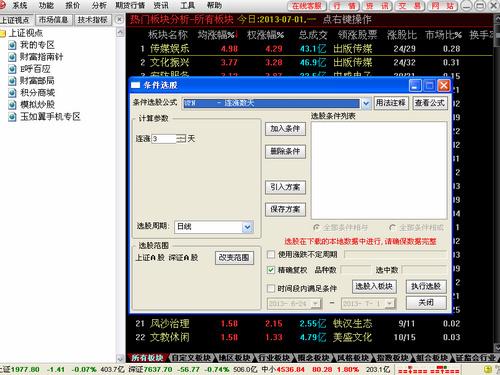Switch to 自定义板块 bottom tab
Viewport: 500px width, 375px height.
pos(192,358)
